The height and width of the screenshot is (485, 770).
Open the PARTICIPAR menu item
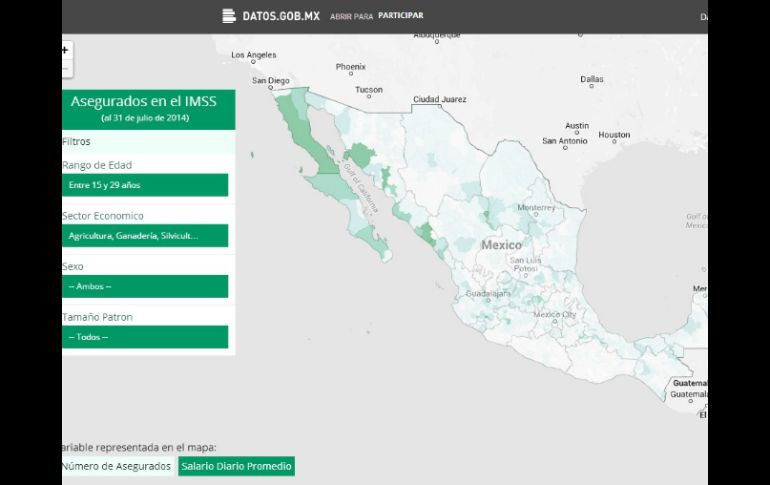(400, 16)
